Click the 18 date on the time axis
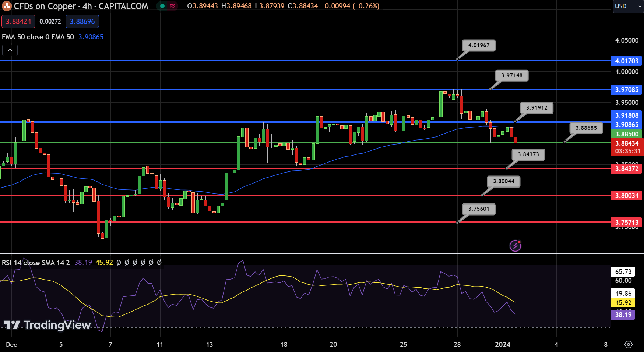Image resolution: width=644 pixels, height=352 pixels. tap(284, 345)
